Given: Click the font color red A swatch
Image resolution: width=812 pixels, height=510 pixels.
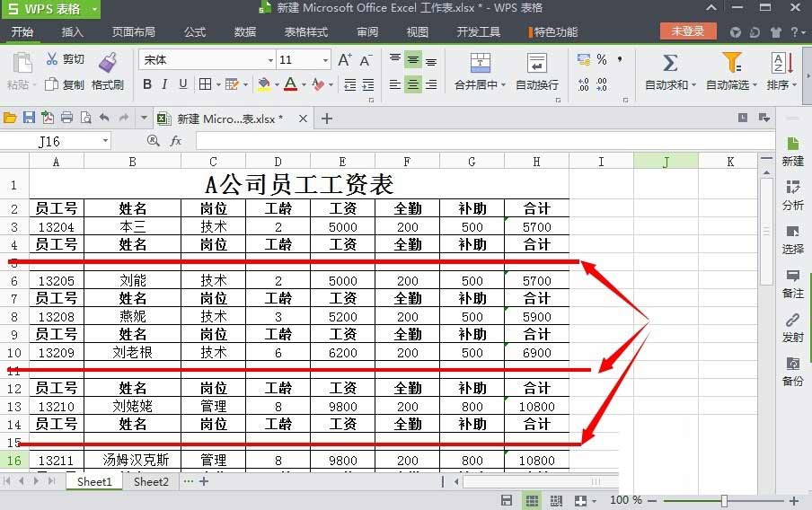Looking at the screenshot, I should click(x=290, y=84).
